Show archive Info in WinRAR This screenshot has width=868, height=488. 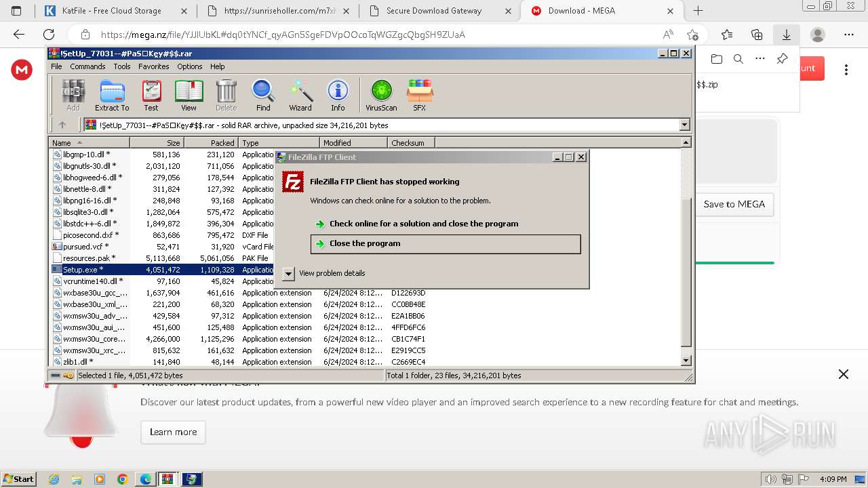point(338,95)
